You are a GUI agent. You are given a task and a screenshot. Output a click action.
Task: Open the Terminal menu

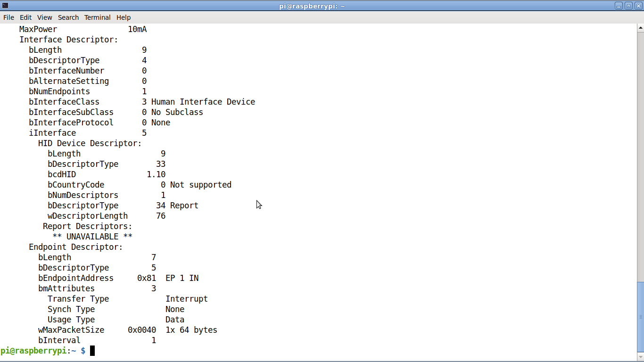(97, 17)
